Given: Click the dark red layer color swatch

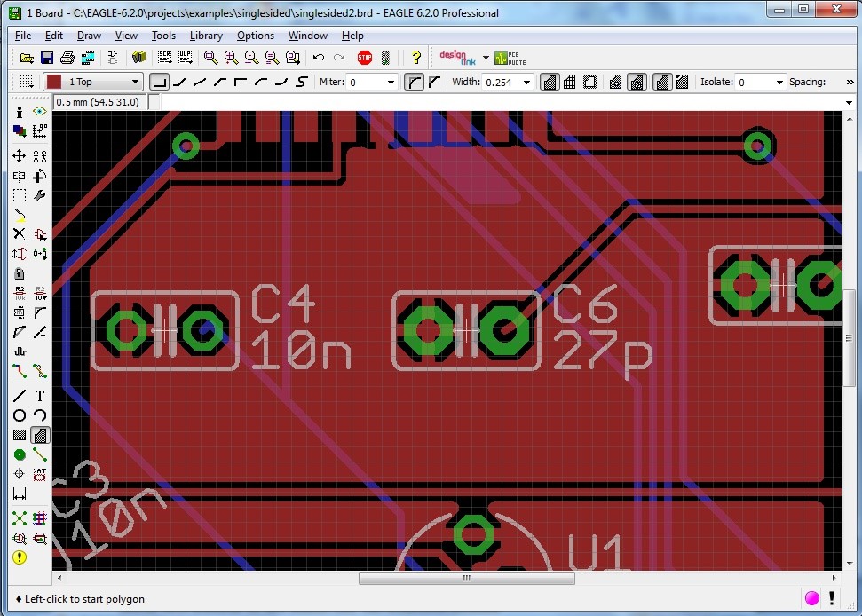Looking at the screenshot, I should coord(55,82).
